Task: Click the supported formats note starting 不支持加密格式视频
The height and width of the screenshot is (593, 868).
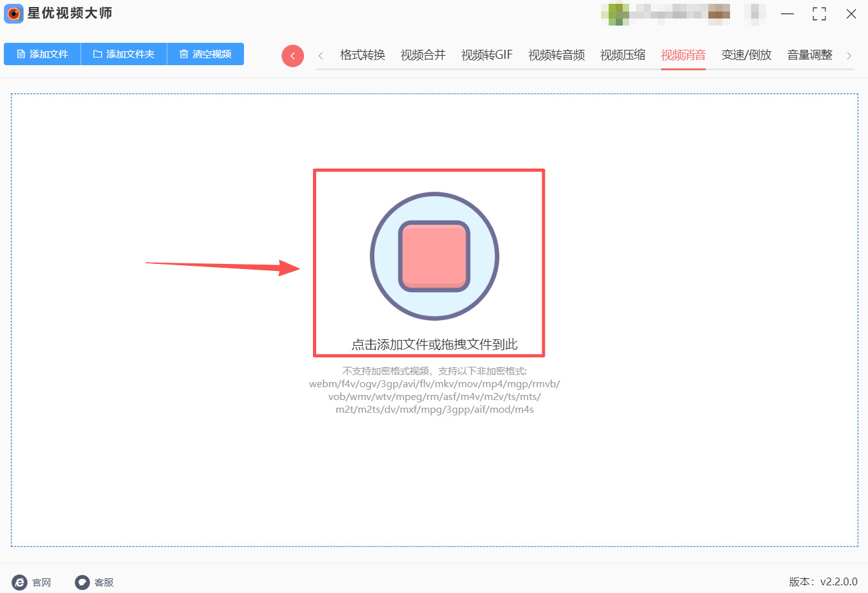Action: pos(434,390)
